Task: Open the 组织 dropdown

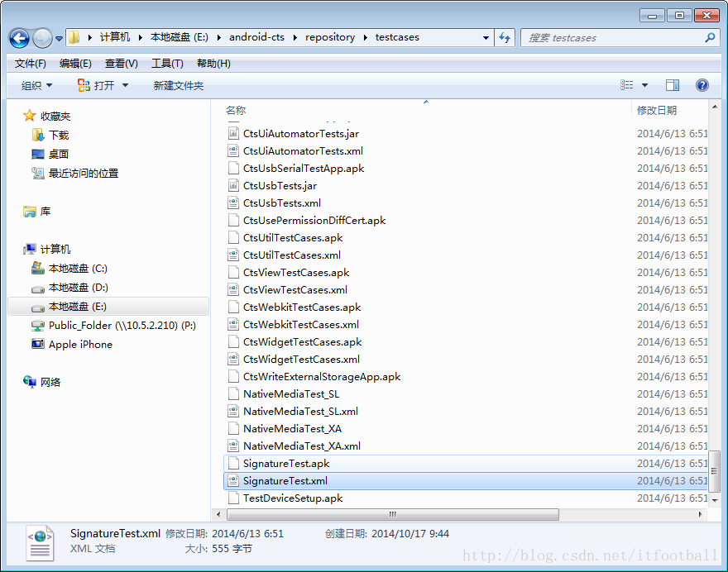Action: pyautogui.click(x=36, y=85)
